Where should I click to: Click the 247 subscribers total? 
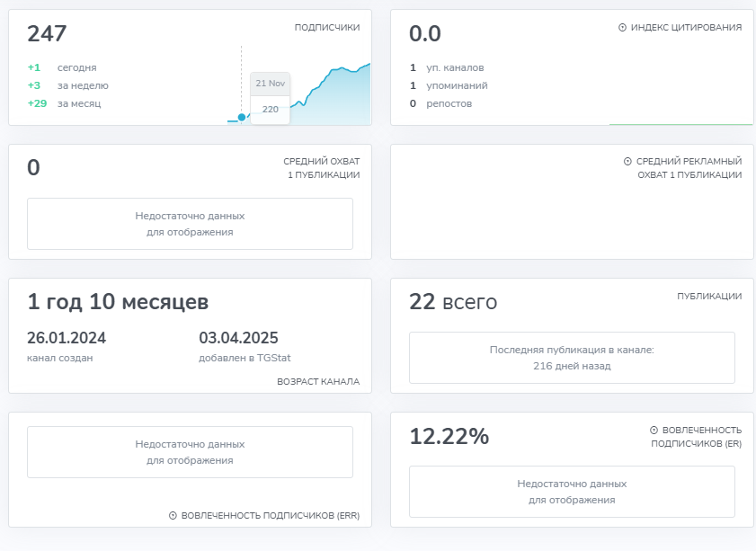click(47, 34)
